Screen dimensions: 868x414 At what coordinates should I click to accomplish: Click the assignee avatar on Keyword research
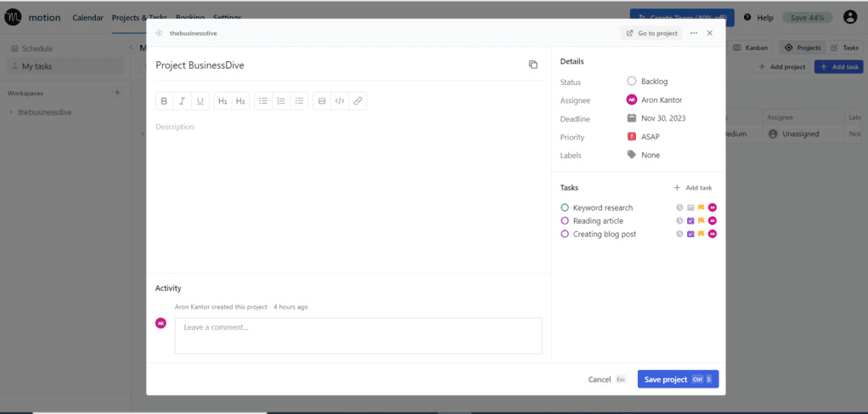tap(713, 207)
